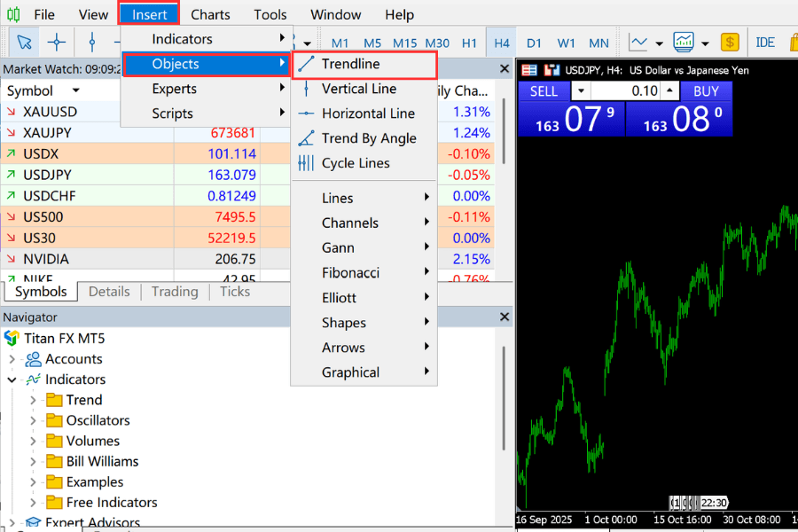Click the Oscillators folder icon
This screenshot has width=798, height=532.
point(54,420)
